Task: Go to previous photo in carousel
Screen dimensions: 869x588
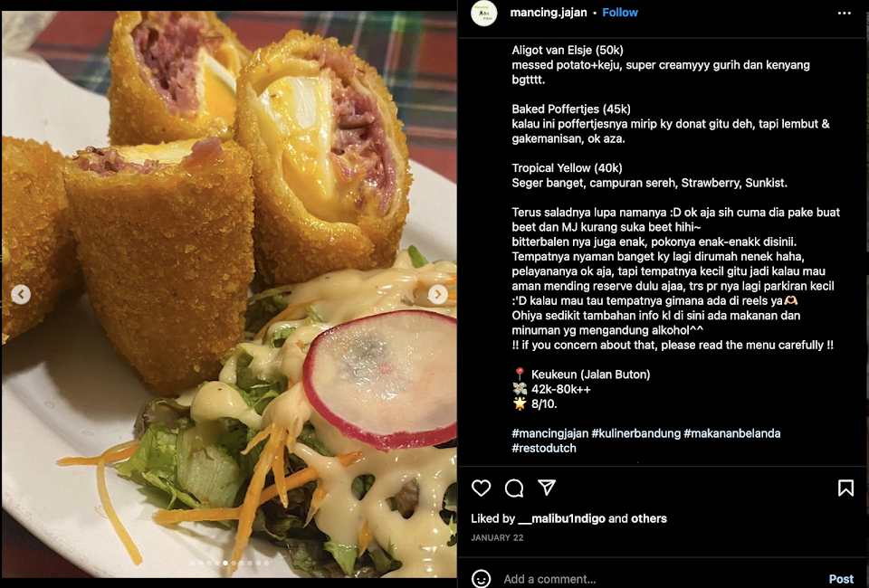Action: 21,294
